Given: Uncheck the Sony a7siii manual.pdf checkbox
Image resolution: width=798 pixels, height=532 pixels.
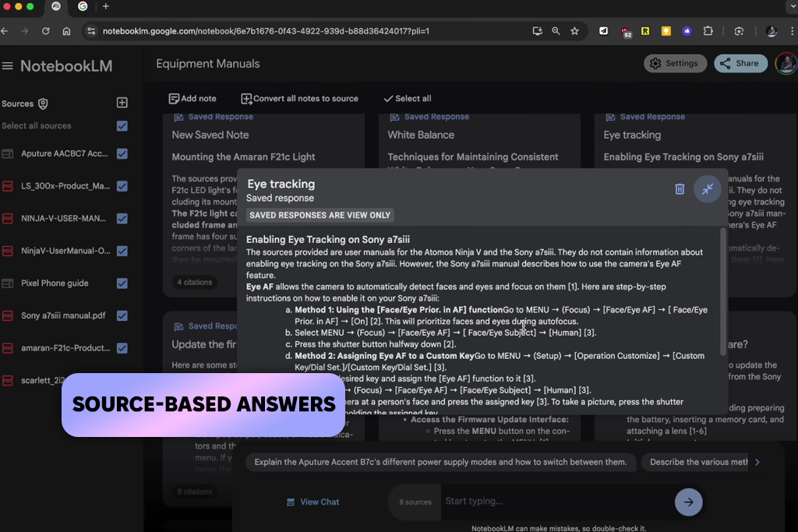Looking at the screenshot, I should pos(122,315).
